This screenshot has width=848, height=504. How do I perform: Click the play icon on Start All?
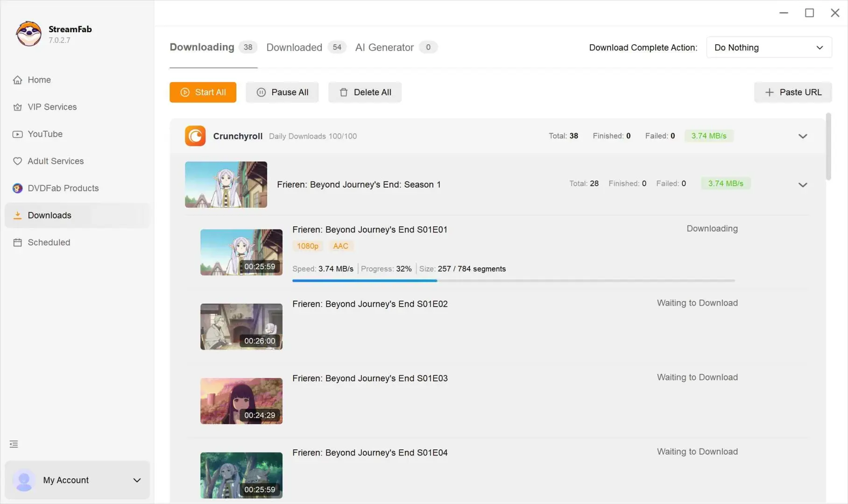tap(185, 92)
